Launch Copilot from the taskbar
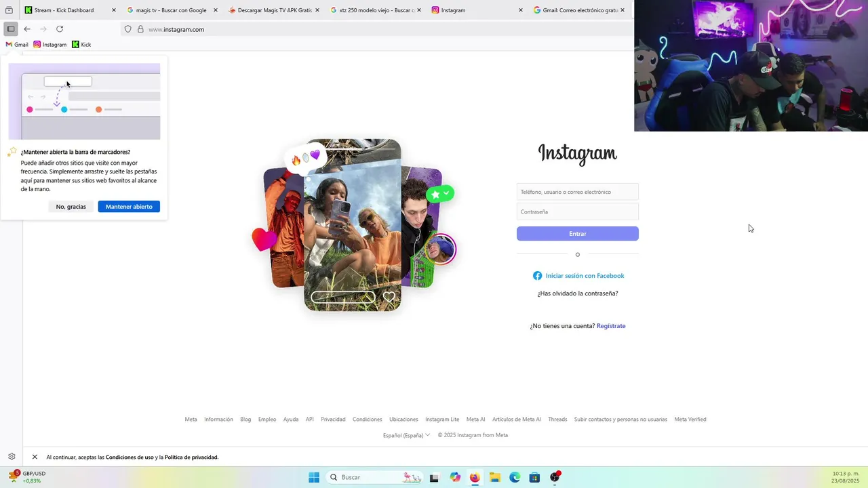The width and height of the screenshot is (868, 488). tap(455, 477)
